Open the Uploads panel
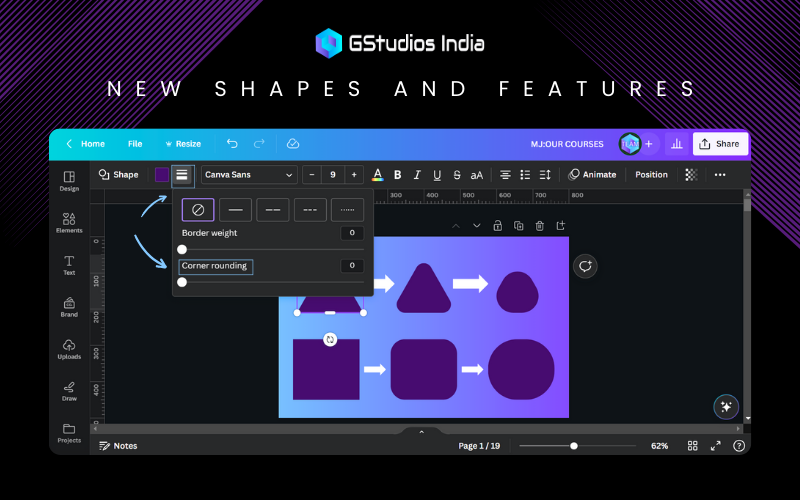 pos(69,349)
